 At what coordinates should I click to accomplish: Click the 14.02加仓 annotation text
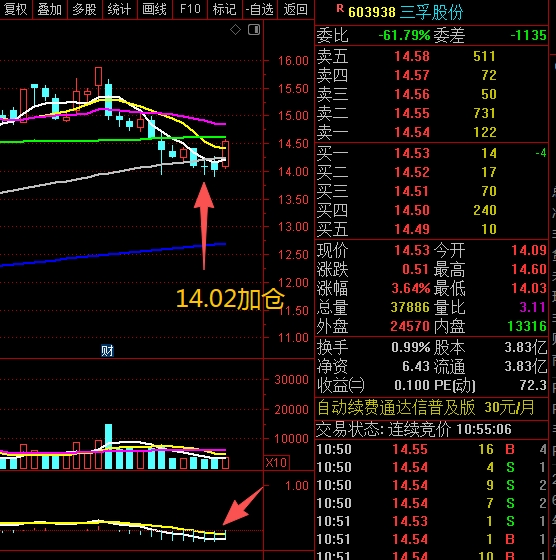coord(230,299)
